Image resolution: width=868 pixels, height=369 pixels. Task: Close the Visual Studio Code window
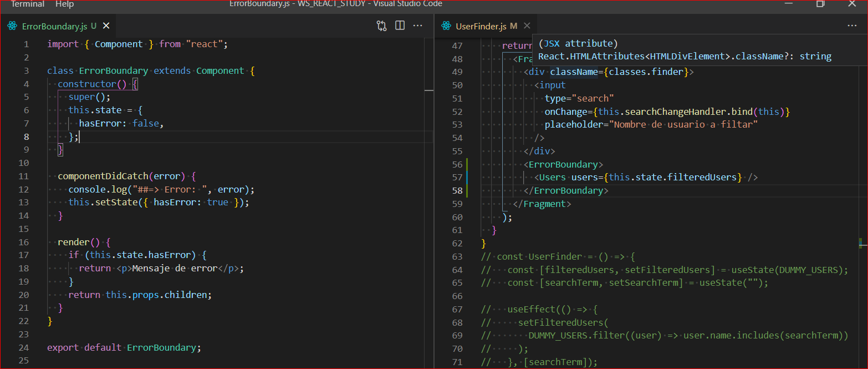point(852,4)
